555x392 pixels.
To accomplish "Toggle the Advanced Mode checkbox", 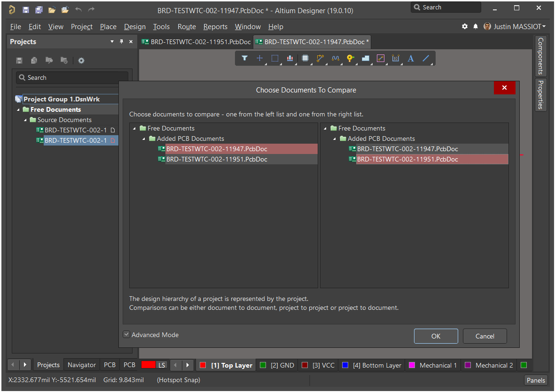I will click(x=126, y=335).
